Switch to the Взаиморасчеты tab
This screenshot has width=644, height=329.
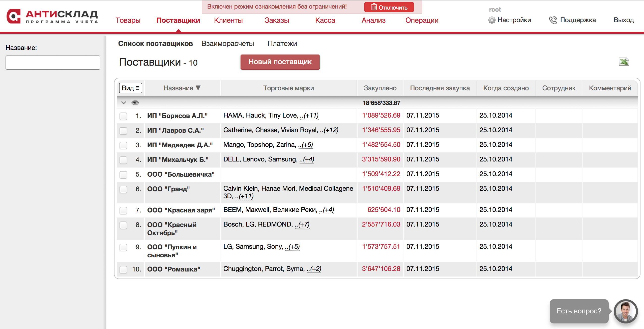click(x=227, y=43)
